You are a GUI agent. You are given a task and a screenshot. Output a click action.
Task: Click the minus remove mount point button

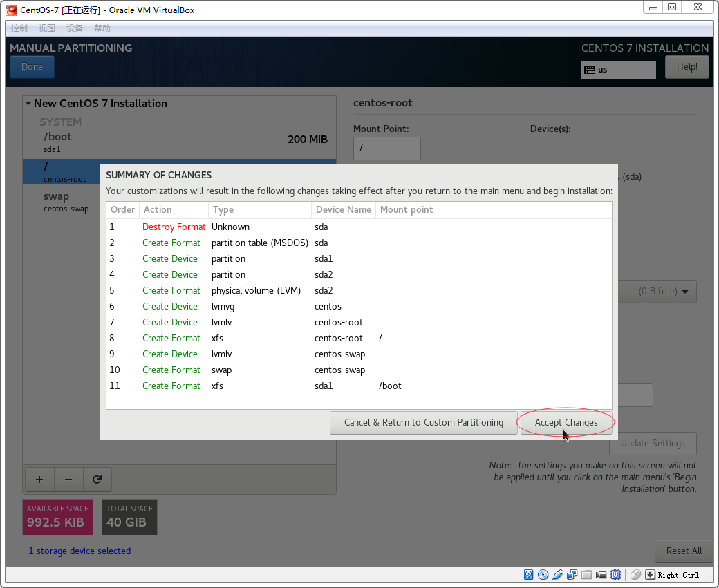click(68, 480)
